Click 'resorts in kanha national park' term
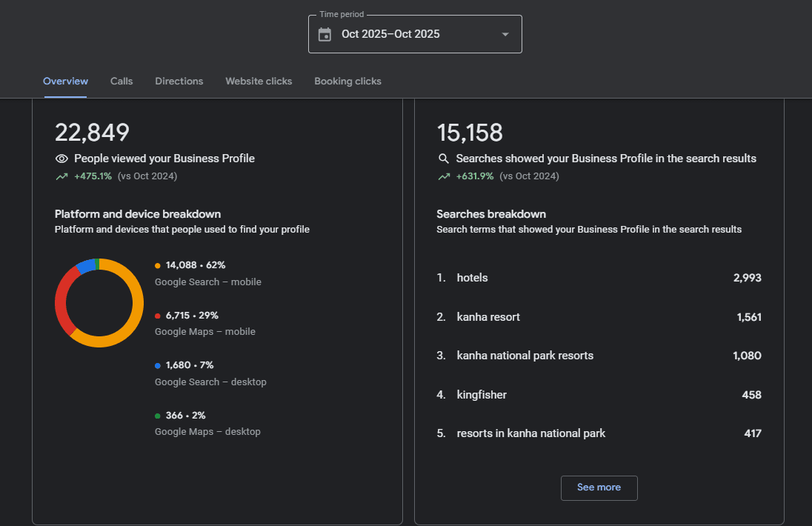The height and width of the screenshot is (526, 812). coord(530,433)
